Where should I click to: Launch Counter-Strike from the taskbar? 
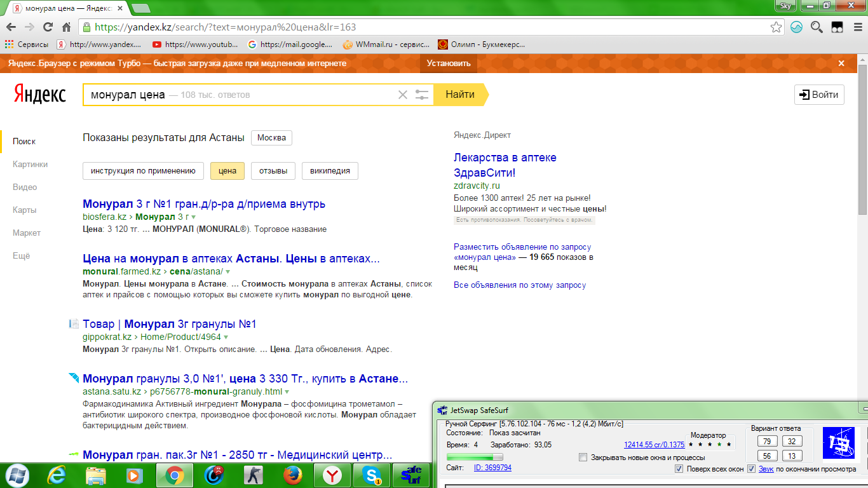pos(253,475)
